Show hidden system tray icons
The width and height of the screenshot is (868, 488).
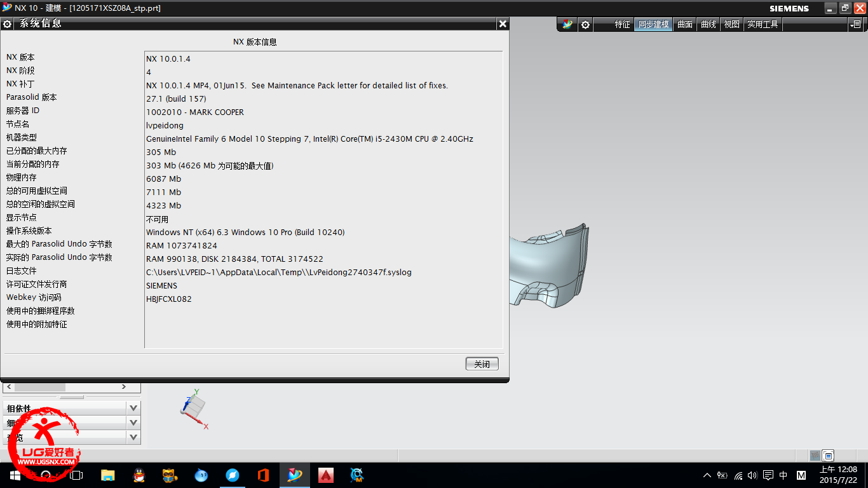point(707,475)
